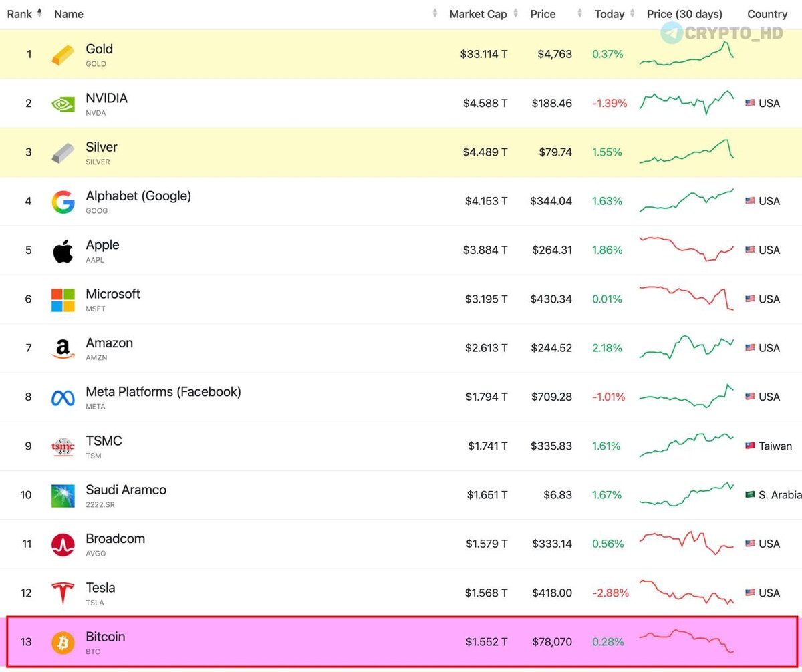Open the Tesla company link

(x=100, y=588)
